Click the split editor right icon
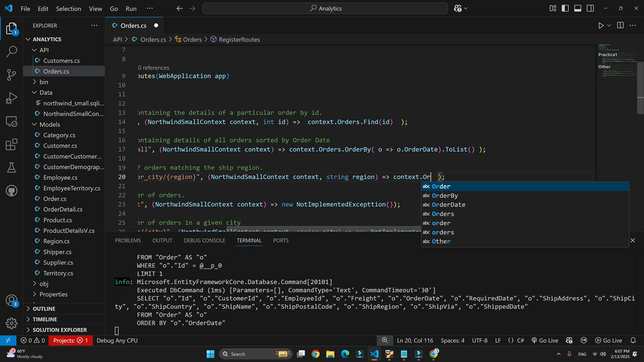This screenshot has width=644, height=362. click(620, 26)
